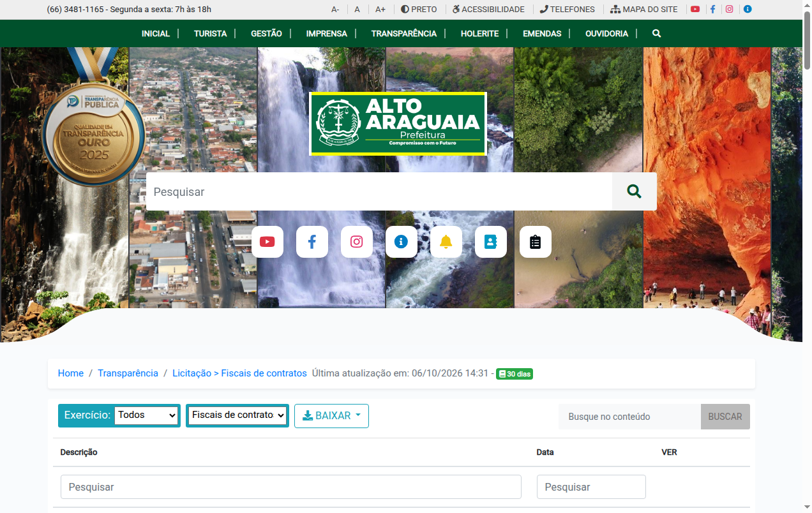Open MAPA DO SITE link
This screenshot has height=513, width=812.
tap(644, 10)
